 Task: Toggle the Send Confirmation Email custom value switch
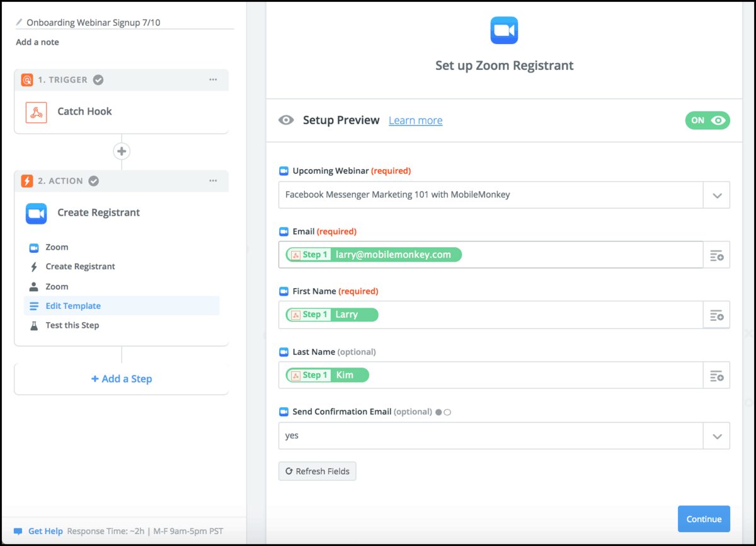click(x=443, y=412)
